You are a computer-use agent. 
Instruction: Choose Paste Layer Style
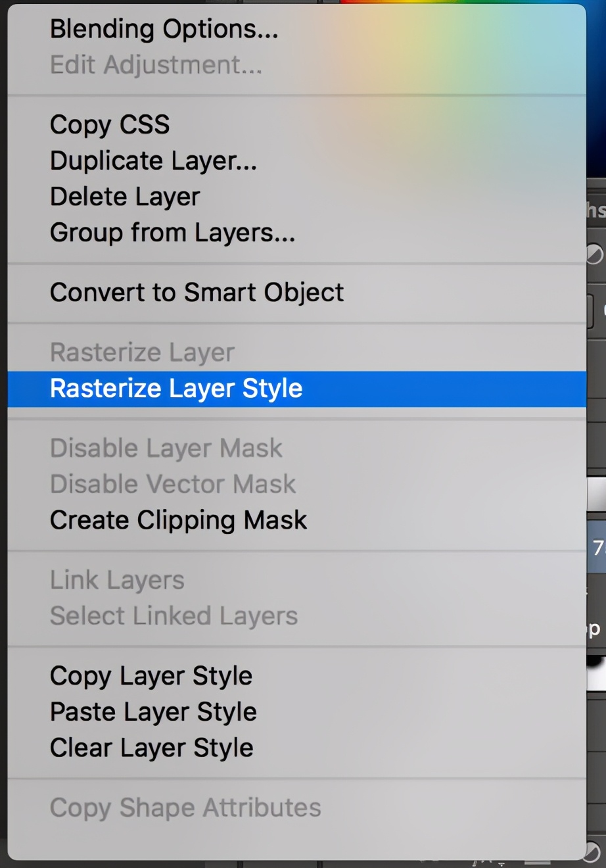[153, 712]
